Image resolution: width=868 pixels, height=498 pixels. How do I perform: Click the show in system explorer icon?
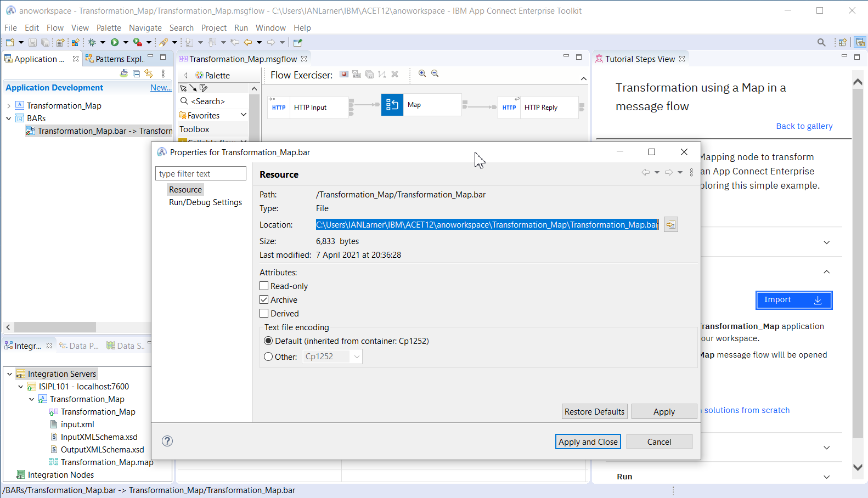coord(670,225)
